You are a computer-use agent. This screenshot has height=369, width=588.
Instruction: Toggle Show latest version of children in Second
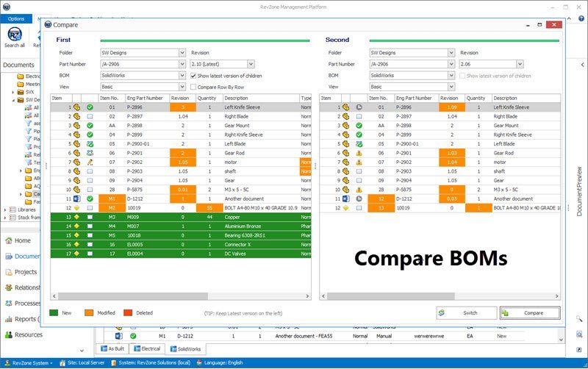tap(462, 76)
